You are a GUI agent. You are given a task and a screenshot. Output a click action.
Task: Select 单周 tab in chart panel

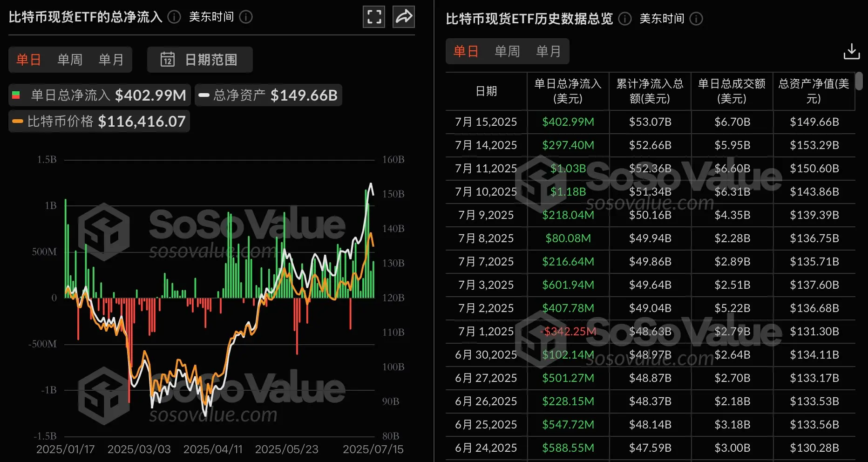pos(70,60)
